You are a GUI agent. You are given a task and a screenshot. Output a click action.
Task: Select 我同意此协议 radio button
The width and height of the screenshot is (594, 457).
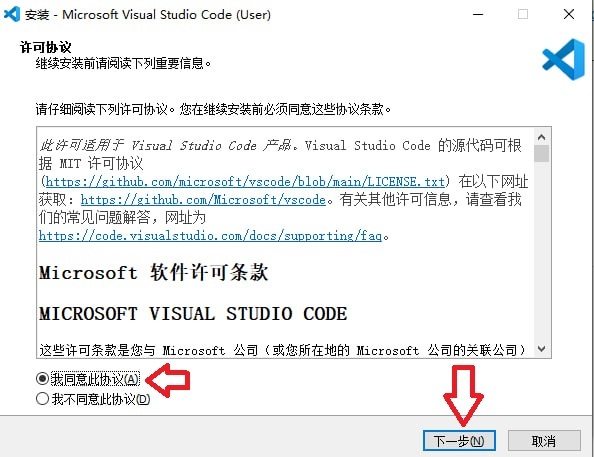pyautogui.click(x=42, y=379)
